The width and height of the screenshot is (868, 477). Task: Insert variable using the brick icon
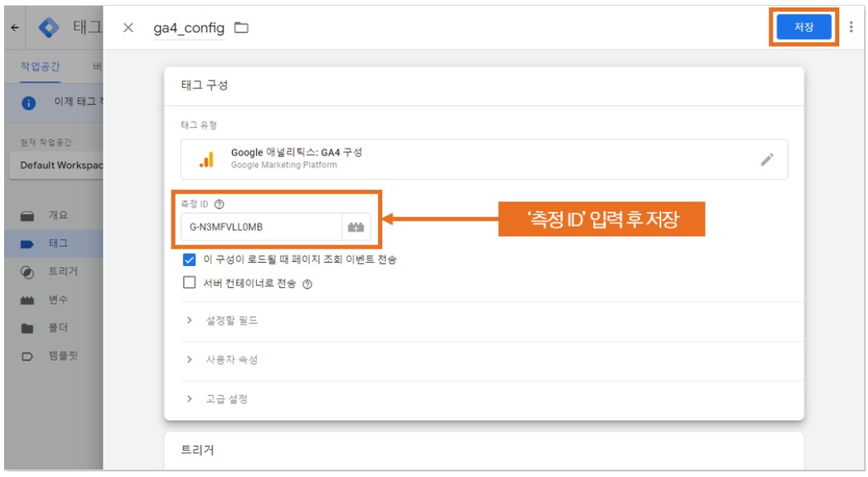(356, 227)
